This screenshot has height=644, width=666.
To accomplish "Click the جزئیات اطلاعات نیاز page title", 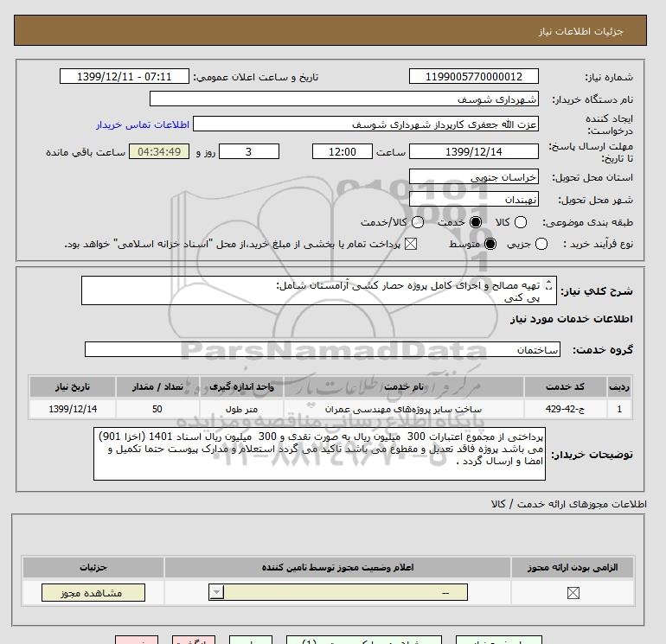I will [580, 31].
